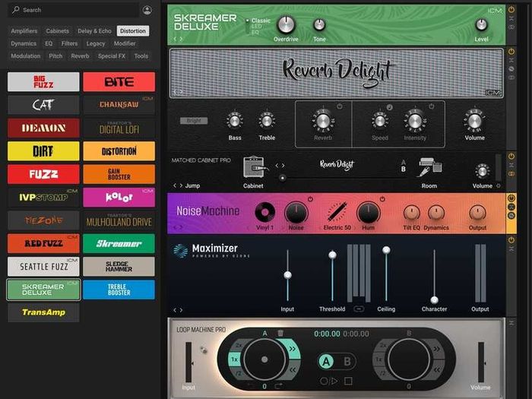Show the Modulation category
532x399 pixels.
click(x=25, y=56)
